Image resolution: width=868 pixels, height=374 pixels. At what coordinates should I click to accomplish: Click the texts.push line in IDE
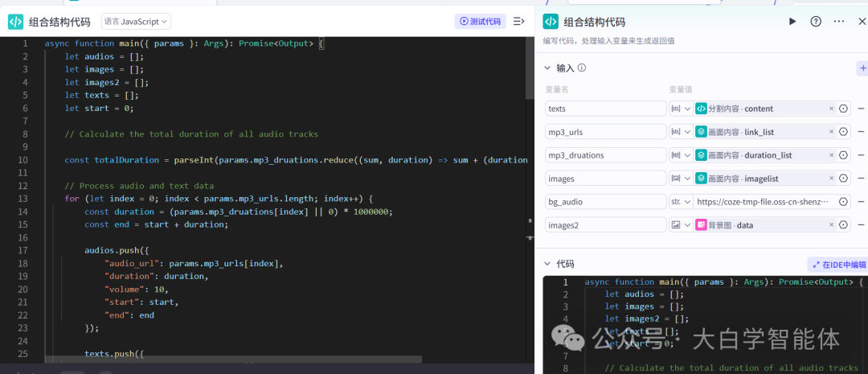(114, 354)
